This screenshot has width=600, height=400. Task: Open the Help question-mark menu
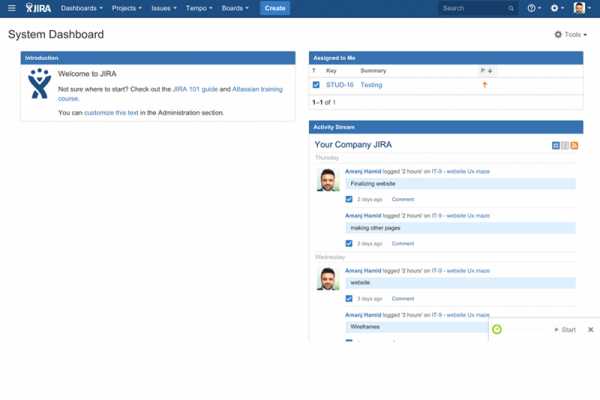534,8
